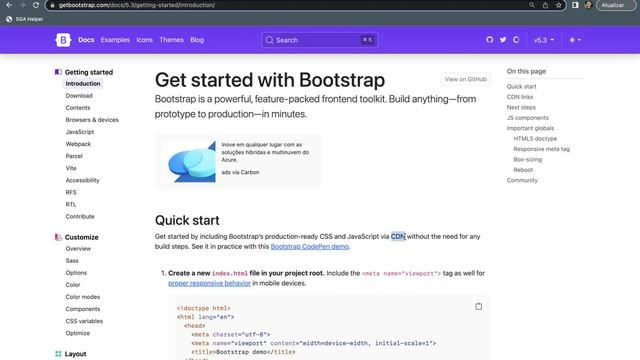640x360 pixels.
Task: Click the browser profile avatar
Action: tap(588, 5)
